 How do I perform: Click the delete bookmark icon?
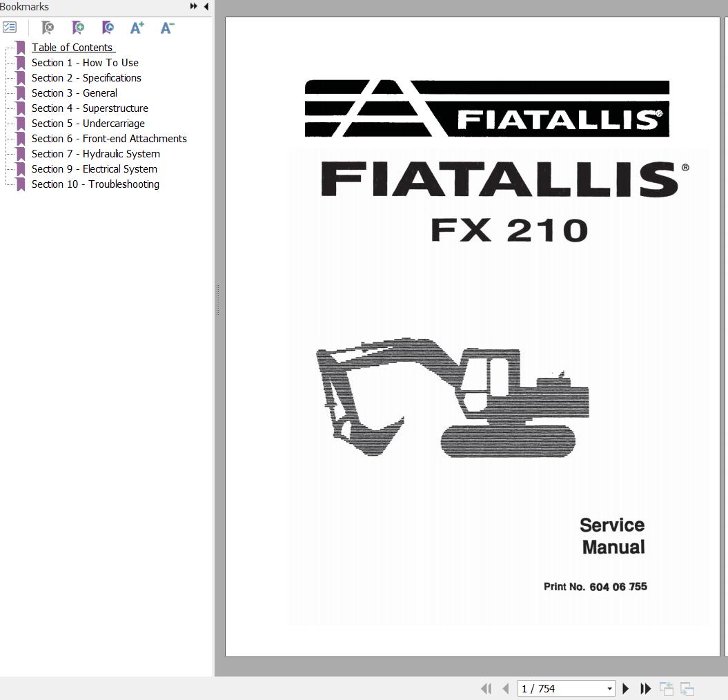click(x=48, y=28)
